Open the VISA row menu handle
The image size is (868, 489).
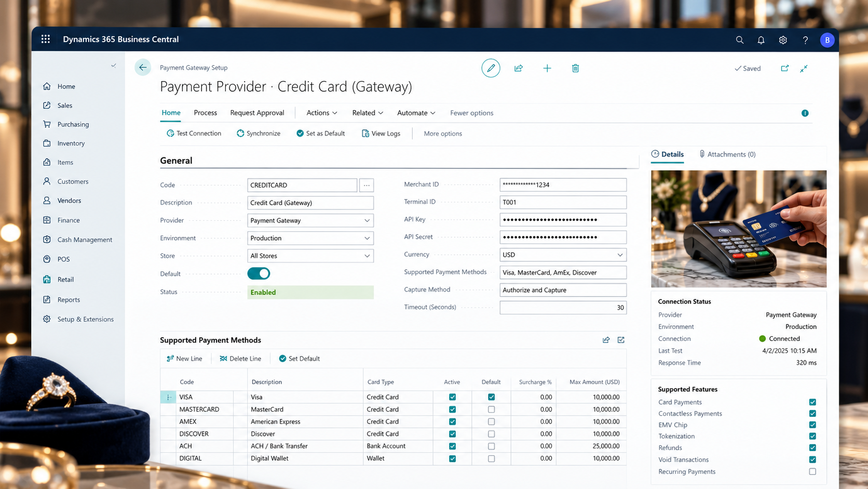(x=168, y=397)
